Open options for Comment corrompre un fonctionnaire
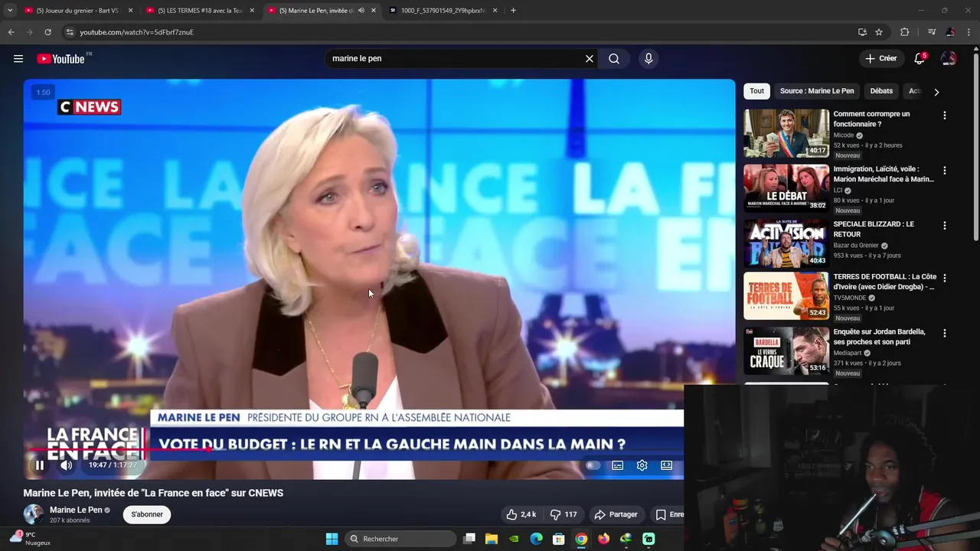Screen dimensions: 980x551 click(944, 116)
